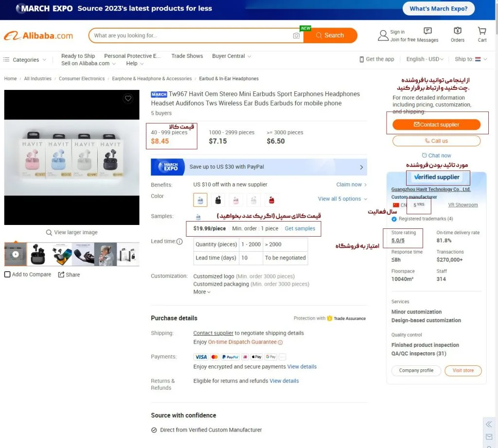This screenshot has width=498, height=448.
Task: Click View larger image magnifier
Action: pos(49,232)
